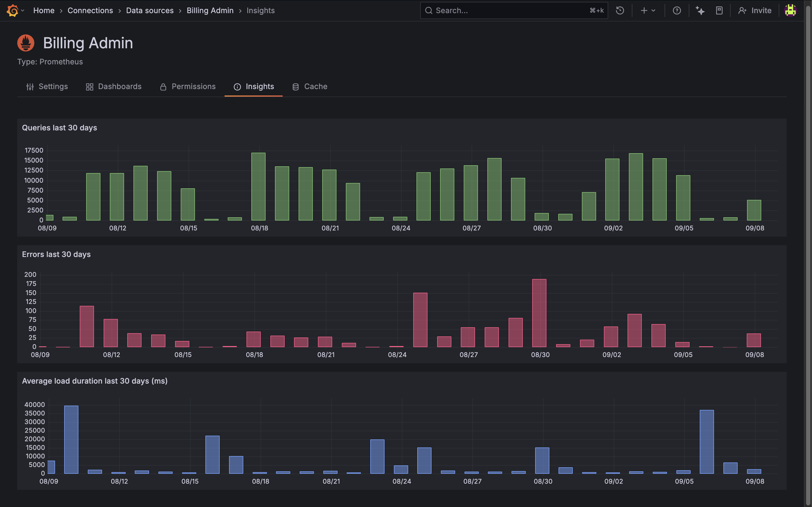Open the AI assistant sparkle icon
812x507 pixels.
click(700, 10)
